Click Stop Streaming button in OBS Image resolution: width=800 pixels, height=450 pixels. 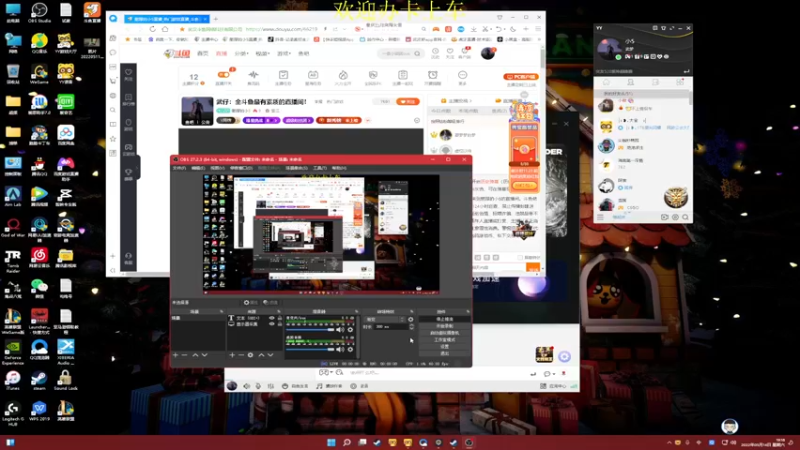tap(444, 319)
